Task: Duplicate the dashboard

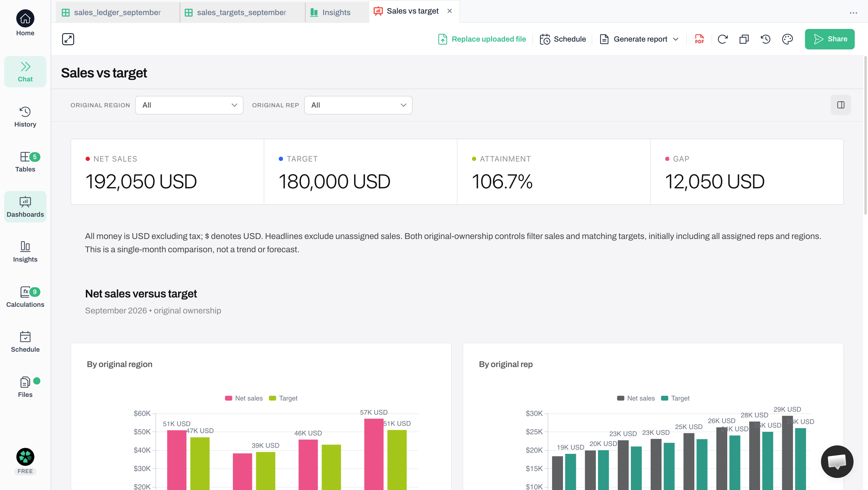Action: pos(744,39)
